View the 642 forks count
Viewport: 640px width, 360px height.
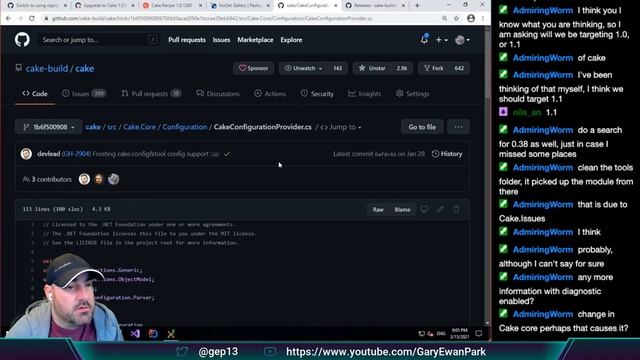459,68
